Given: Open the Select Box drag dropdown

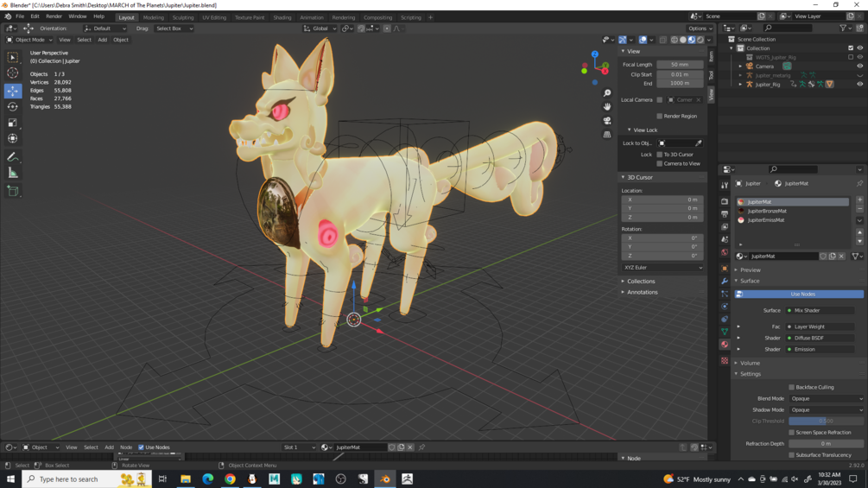Looking at the screenshot, I should [174, 29].
